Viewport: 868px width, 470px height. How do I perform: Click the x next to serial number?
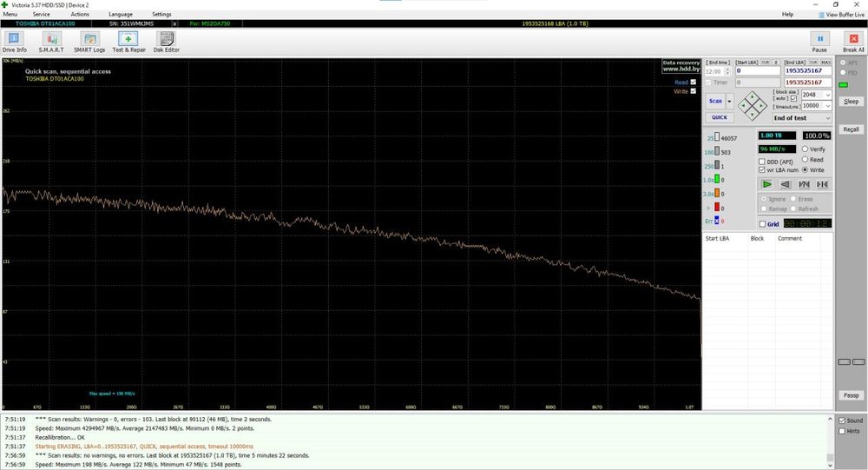point(175,23)
